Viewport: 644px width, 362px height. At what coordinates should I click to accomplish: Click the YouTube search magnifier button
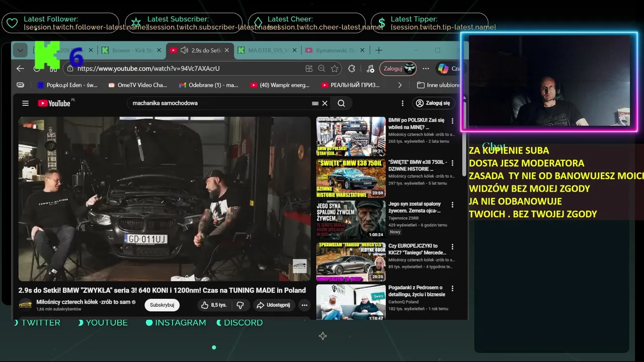[341, 103]
